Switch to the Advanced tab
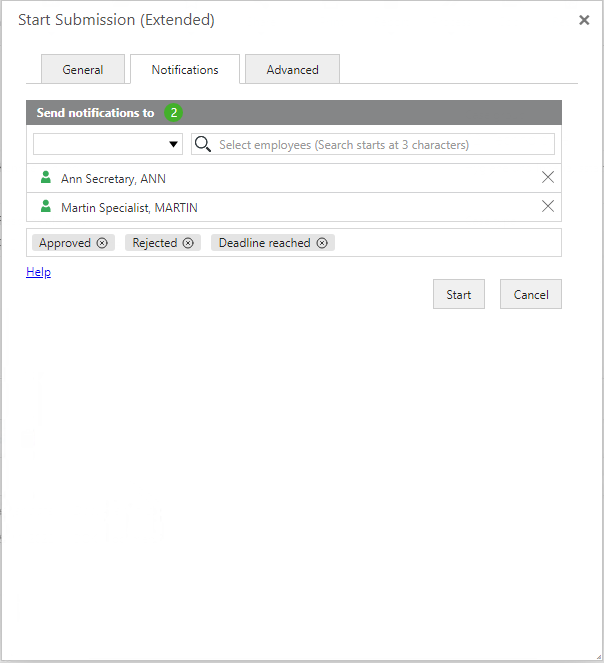Image resolution: width=604 pixels, height=663 pixels. (292, 70)
